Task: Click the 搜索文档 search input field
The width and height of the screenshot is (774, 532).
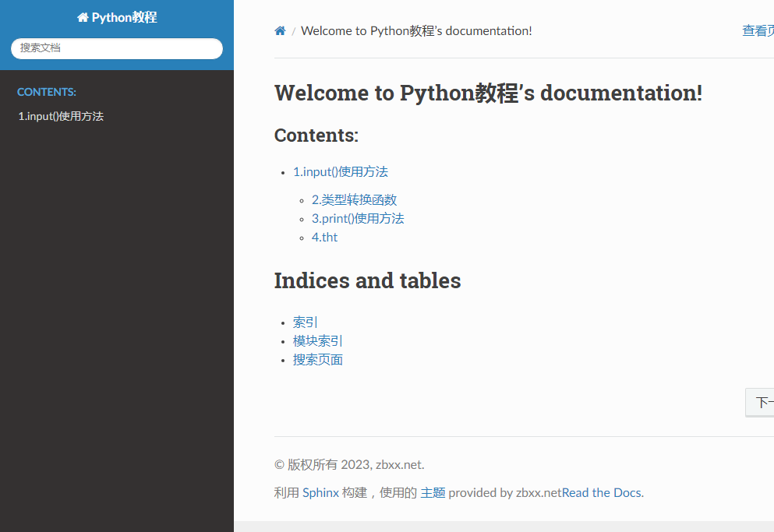Action: (115, 48)
